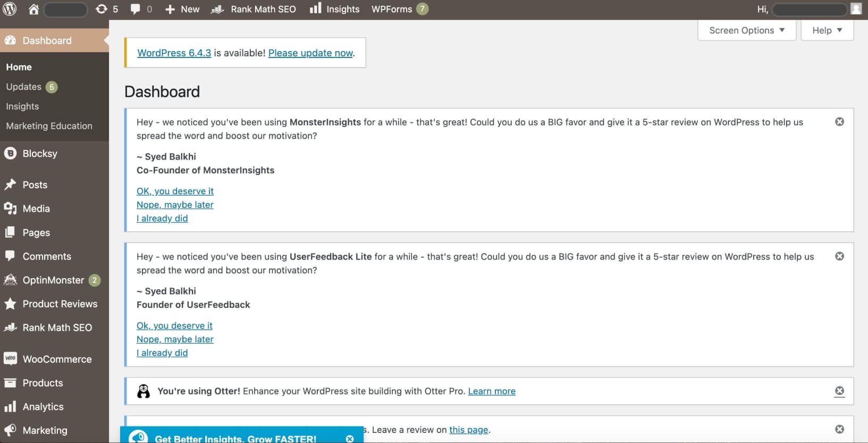Expand the Screen Options panel
Viewport: 868px width, 443px height.
747,30
